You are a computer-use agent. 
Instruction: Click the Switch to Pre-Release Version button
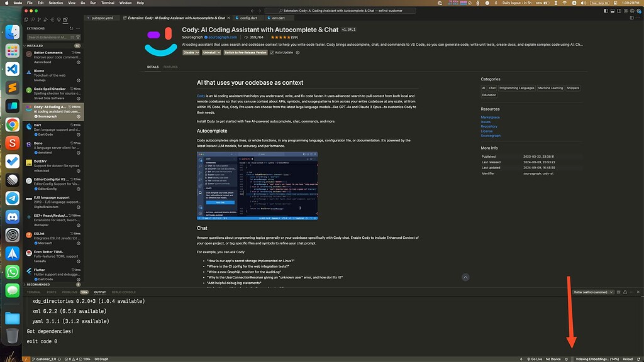pos(245,52)
